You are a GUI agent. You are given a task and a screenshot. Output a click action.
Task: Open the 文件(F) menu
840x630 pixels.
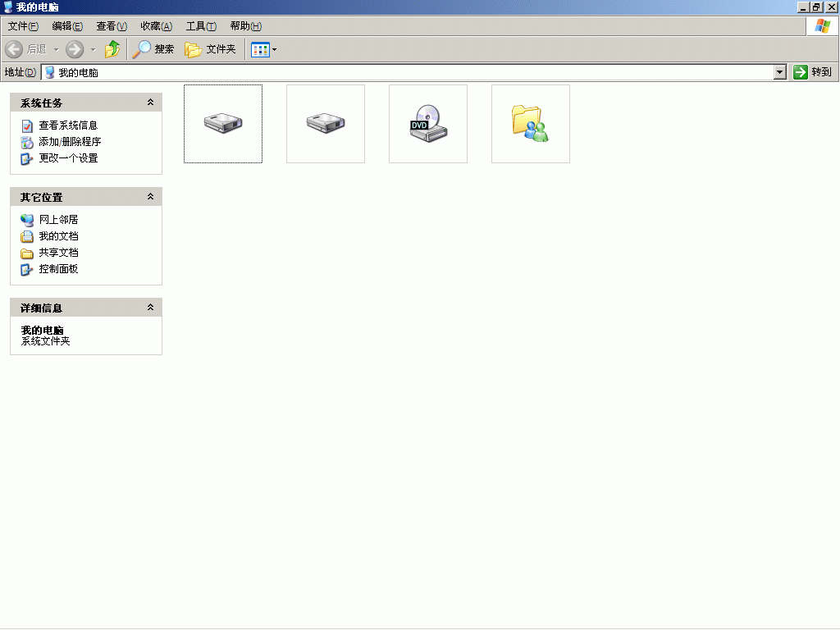(x=23, y=26)
